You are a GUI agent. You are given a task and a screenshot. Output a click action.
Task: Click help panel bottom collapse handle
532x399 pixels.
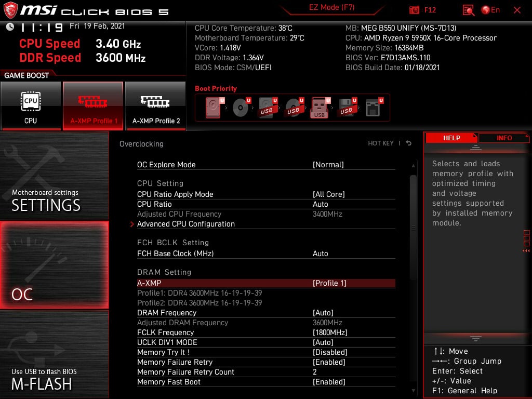476,339
